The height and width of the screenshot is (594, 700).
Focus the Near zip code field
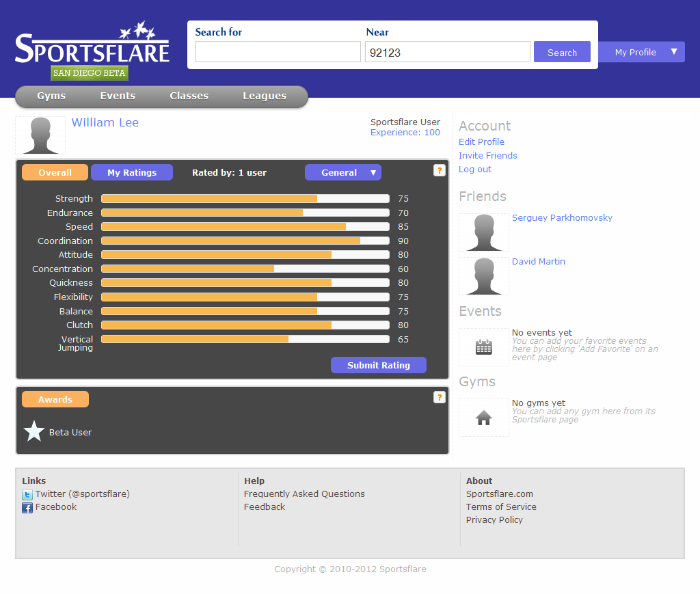point(447,52)
